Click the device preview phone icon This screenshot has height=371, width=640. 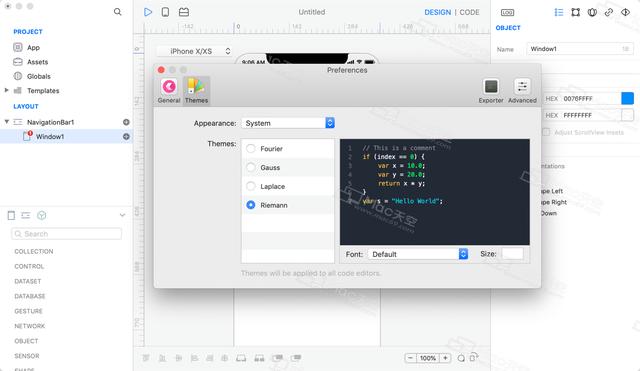tap(165, 12)
